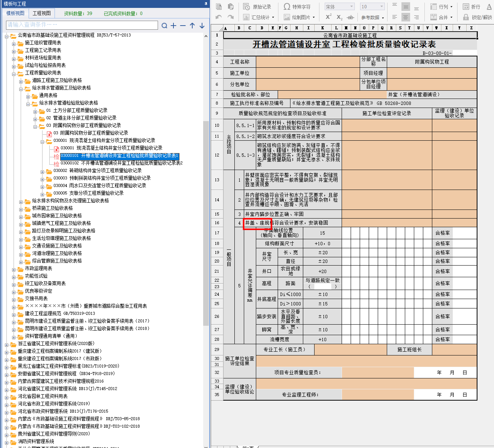Switch to the 工程视图 tab
The height and width of the screenshot is (448, 494).
point(42,13)
